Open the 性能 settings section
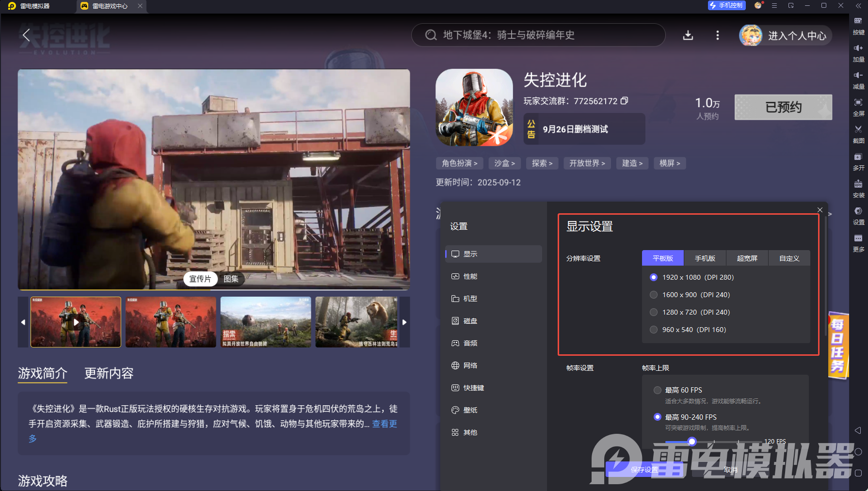This screenshot has width=868, height=491. coord(470,276)
